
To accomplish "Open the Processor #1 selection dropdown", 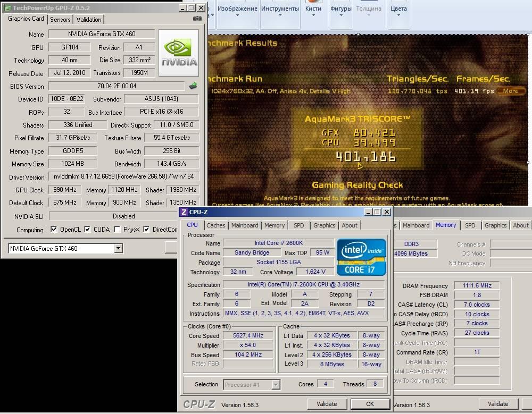I will pos(276,384).
